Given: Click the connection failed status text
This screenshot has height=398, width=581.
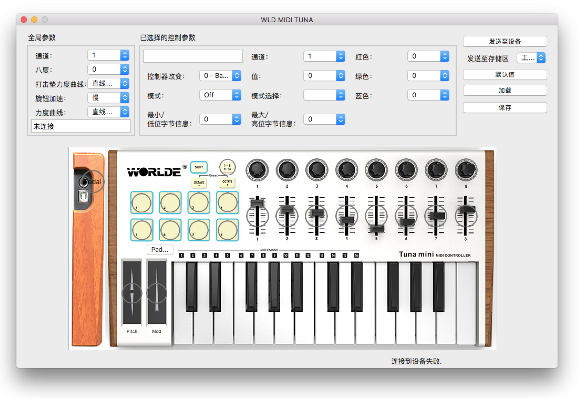Looking at the screenshot, I should coord(416,361).
